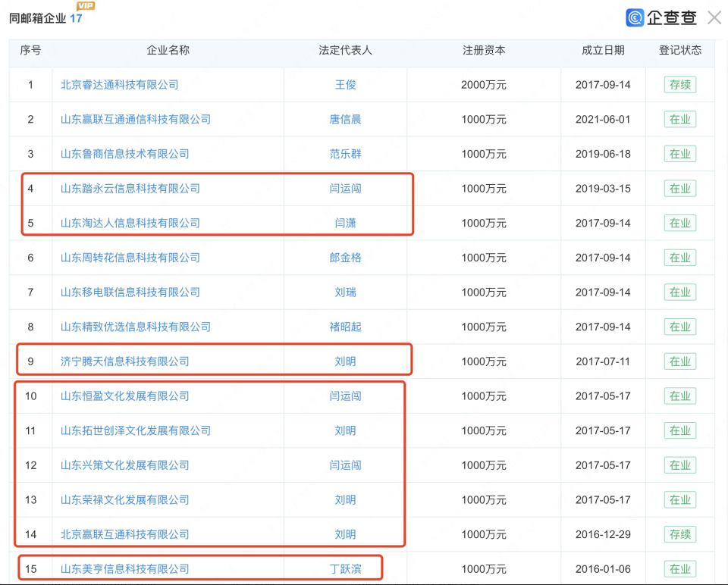The image size is (728, 585).
Task: Click legal representative 郎金格
Action: point(346,258)
